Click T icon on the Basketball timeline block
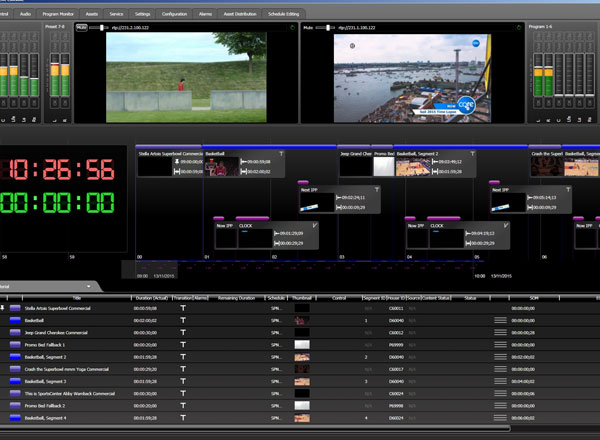Image resolution: width=600 pixels, height=440 pixels. tap(281, 154)
